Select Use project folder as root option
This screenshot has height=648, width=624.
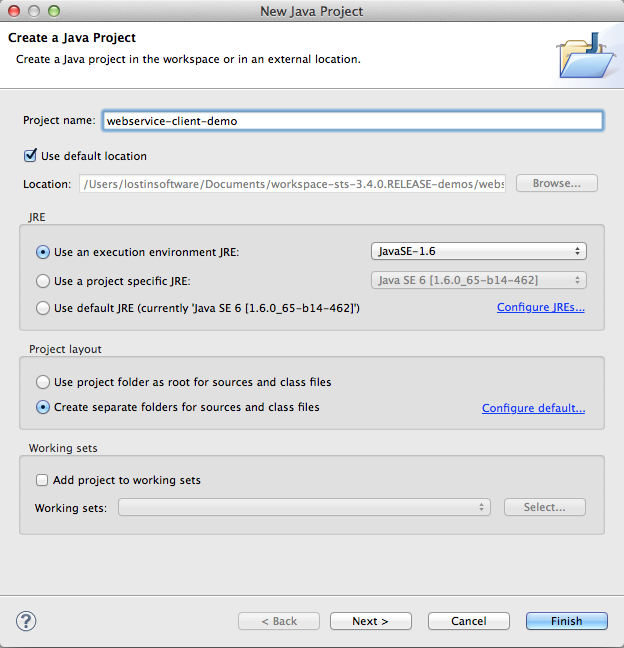[43, 382]
